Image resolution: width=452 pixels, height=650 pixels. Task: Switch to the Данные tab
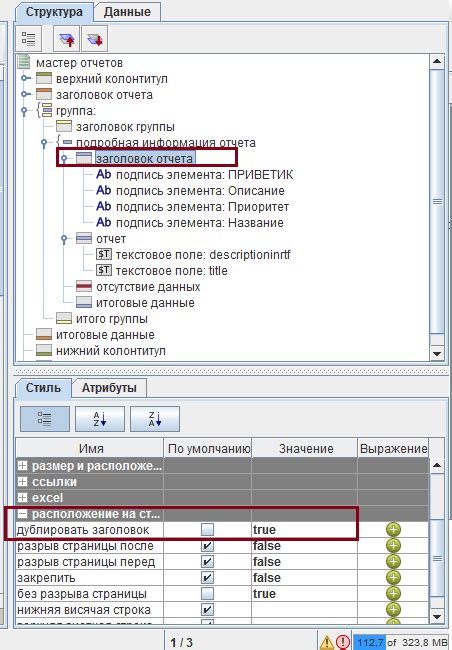click(127, 12)
